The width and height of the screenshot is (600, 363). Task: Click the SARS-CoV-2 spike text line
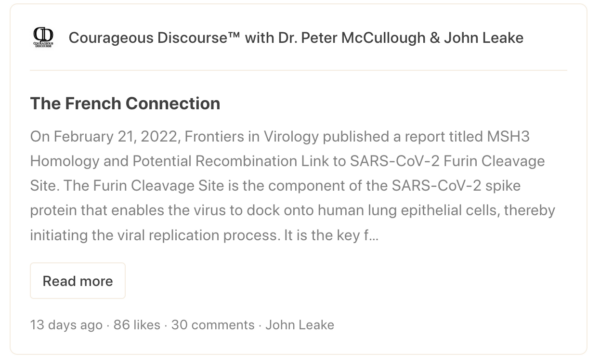click(x=456, y=186)
